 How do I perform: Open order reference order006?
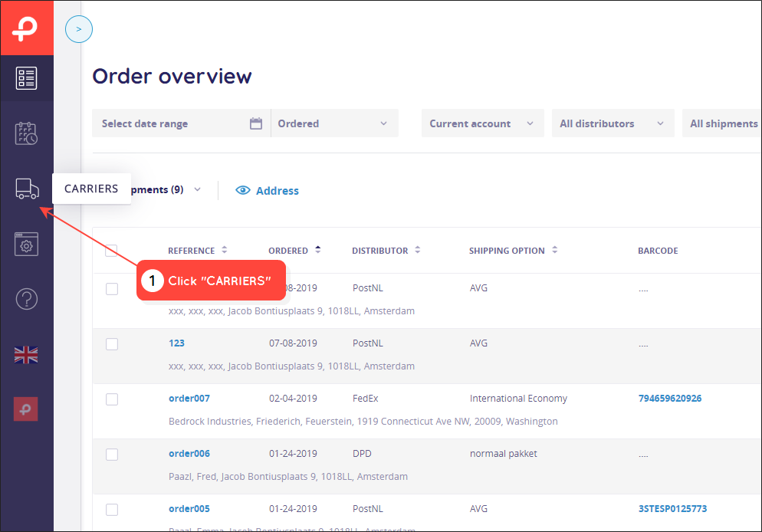(x=189, y=453)
